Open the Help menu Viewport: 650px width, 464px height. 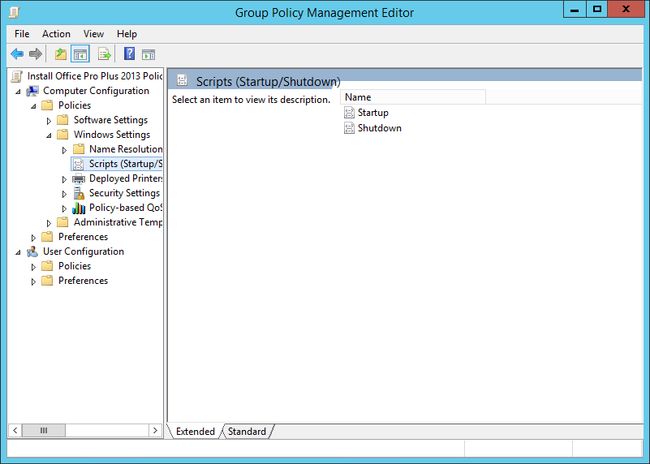click(126, 34)
